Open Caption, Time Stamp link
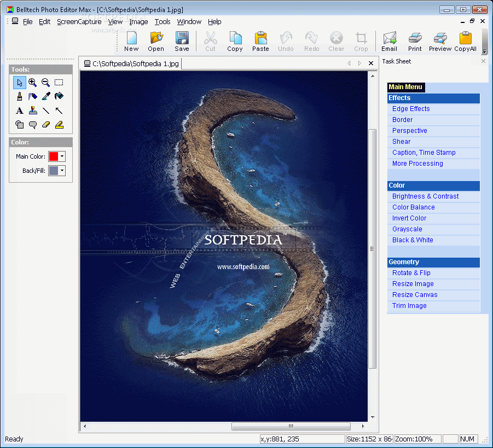The image size is (493, 448). 424,153
